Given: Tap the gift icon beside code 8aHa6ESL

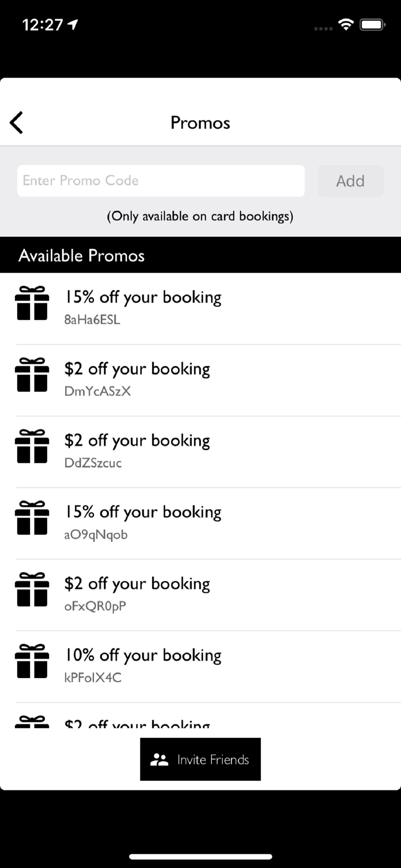Looking at the screenshot, I should click(x=32, y=303).
